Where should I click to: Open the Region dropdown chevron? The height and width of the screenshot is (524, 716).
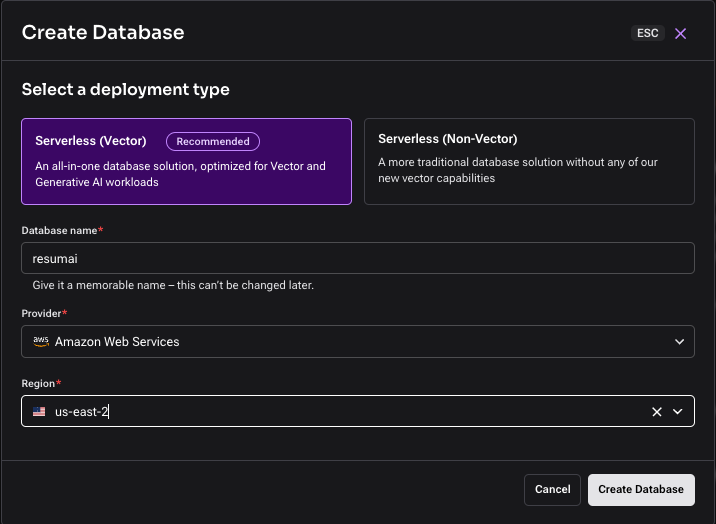(x=678, y=411)
